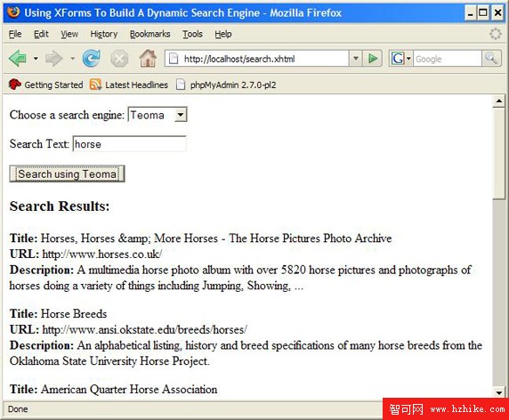Screen dimensions: 509x420
Task: Click the vertical scrollbar thumb
Action: (x=498, y=154)
